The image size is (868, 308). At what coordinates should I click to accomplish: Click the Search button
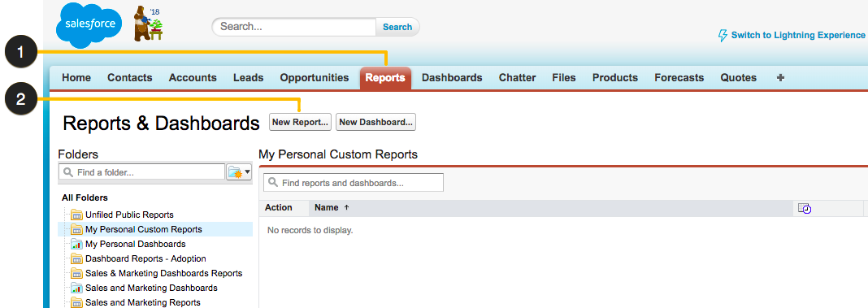[x=397, y=27]
